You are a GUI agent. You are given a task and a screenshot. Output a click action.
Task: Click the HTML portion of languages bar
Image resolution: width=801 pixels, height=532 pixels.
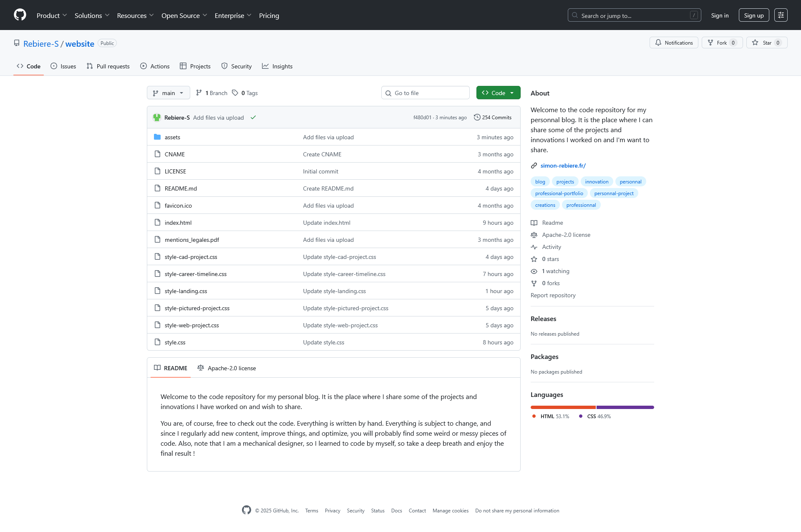pyautogui.click(x=563, y=407)
